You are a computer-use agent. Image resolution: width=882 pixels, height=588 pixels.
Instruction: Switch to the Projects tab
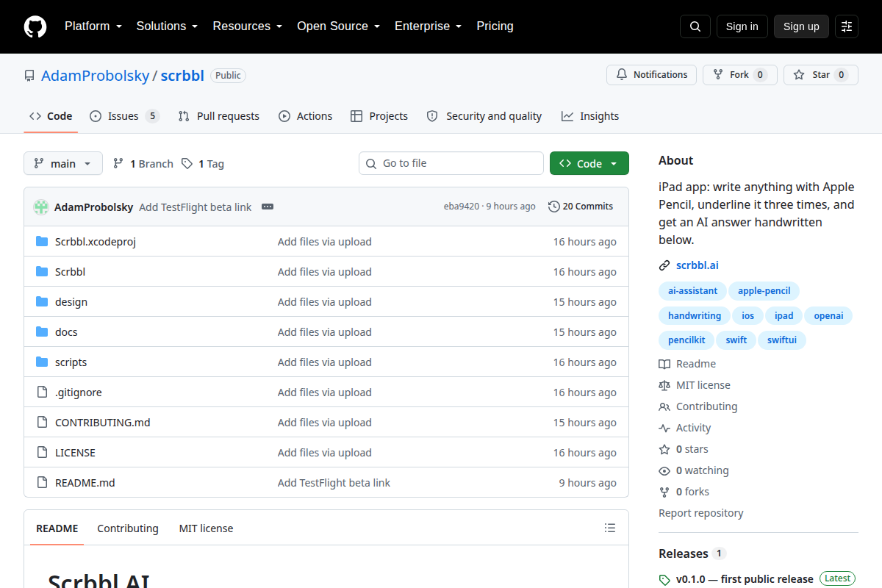tap(379, 116)
